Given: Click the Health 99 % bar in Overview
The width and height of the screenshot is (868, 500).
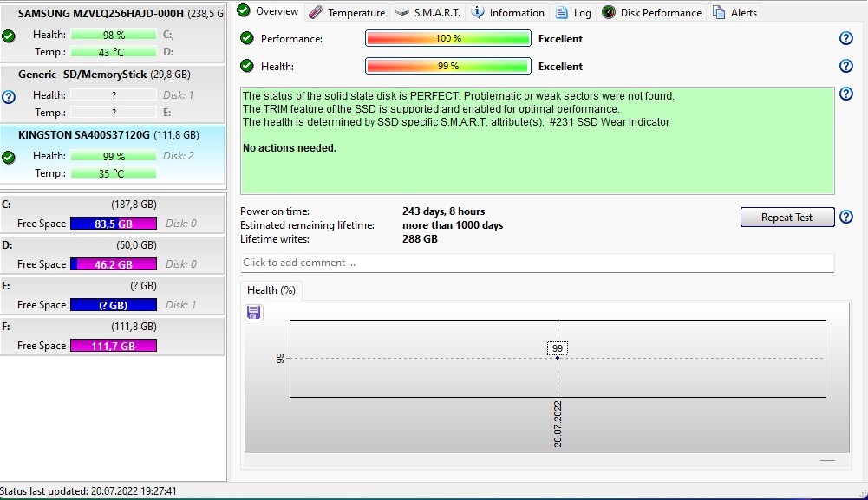Looking at the screenshot, I should coord(447,66).
